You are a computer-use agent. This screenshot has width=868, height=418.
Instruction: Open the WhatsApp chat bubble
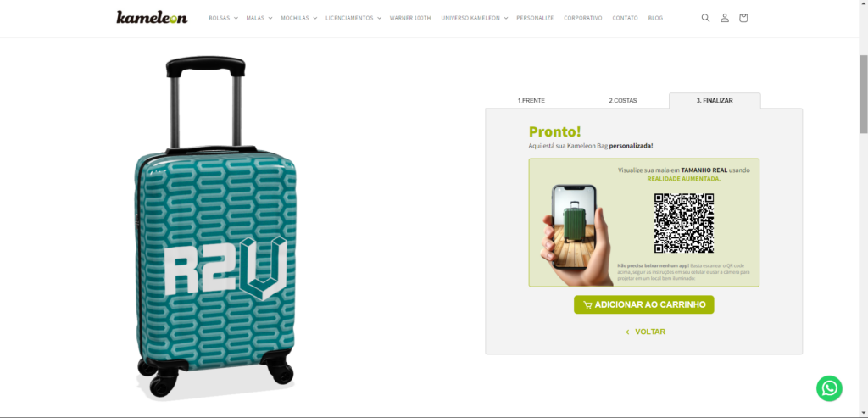click(829, 388)
